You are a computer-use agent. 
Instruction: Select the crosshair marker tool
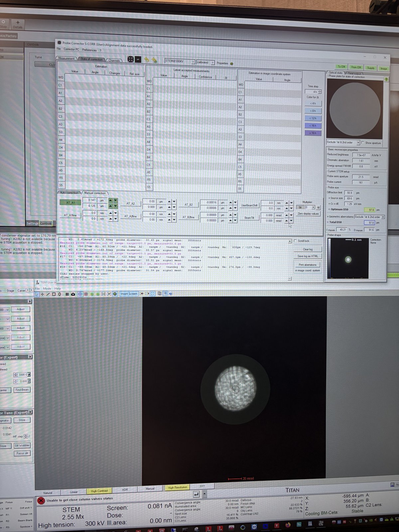pos(42,294)
